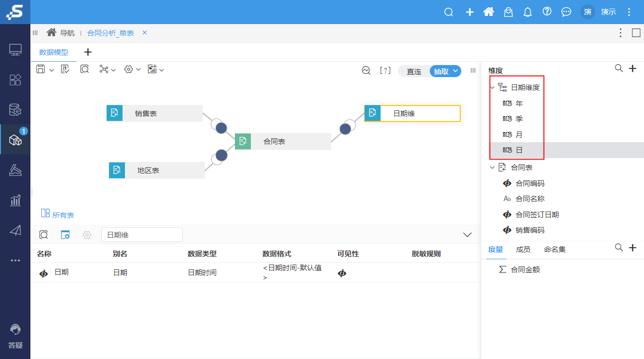This screenshot has width=644, height=359.
Task: Click the field settings gear in bottom panel
Action: click(87, 235)
